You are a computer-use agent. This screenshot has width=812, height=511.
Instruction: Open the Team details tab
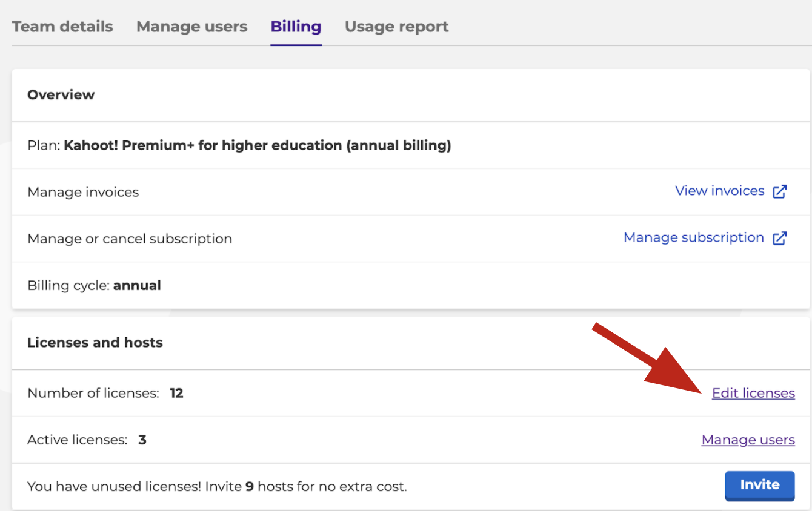point(62,27)
